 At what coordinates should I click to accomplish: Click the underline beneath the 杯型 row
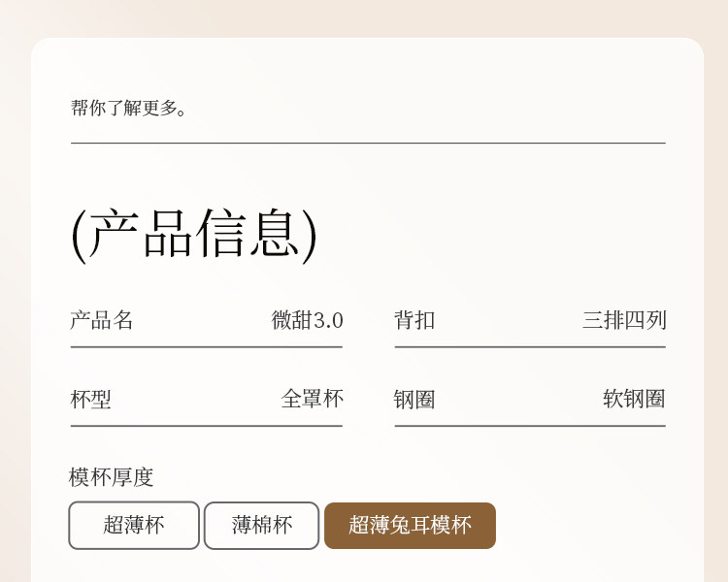coord(206,425)
